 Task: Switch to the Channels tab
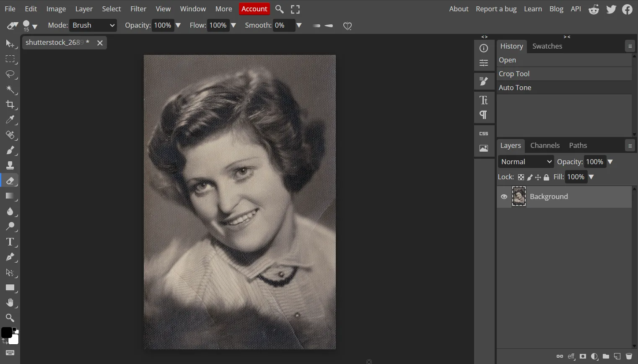tap(545, 145)
